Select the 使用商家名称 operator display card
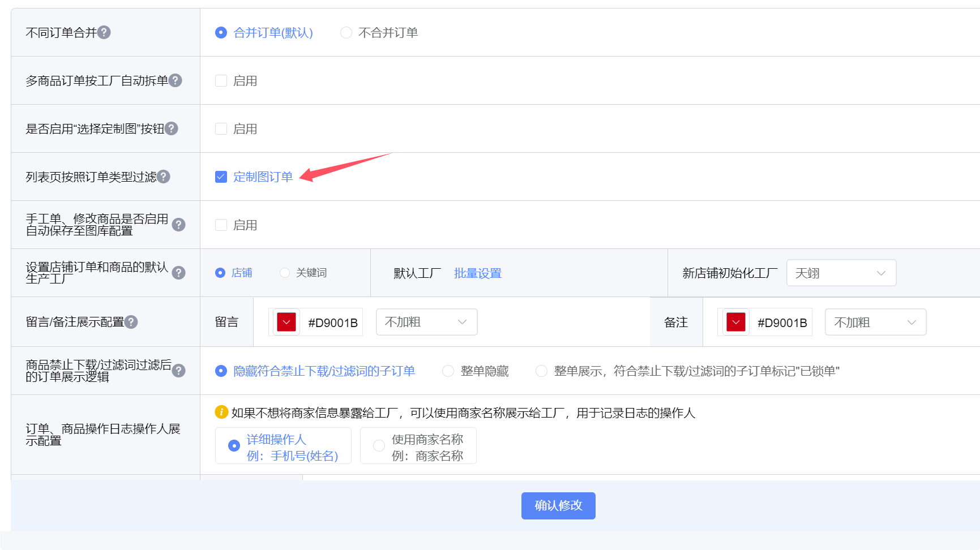Image resolution: width=980 pixels, height=550 pixels. pyautogui.click(x=418, y=446)
